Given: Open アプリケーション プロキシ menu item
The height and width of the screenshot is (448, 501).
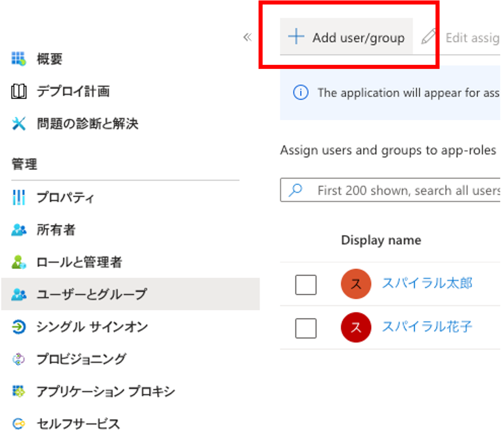Looking at the screenshot, I should [106, 391].
